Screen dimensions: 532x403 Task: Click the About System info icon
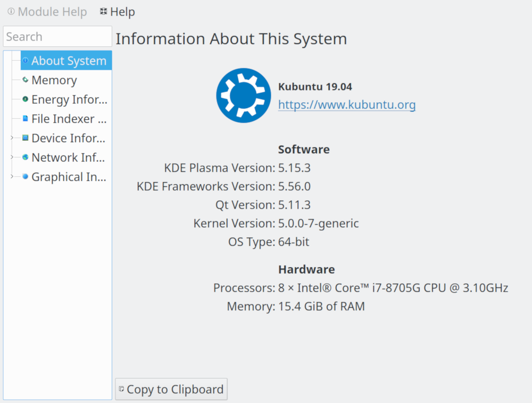point(26,61)
